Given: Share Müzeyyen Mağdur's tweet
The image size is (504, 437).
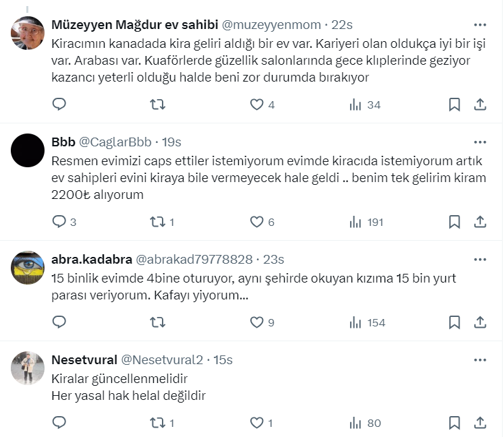Looking at the screenshot, I should (480, 105).
